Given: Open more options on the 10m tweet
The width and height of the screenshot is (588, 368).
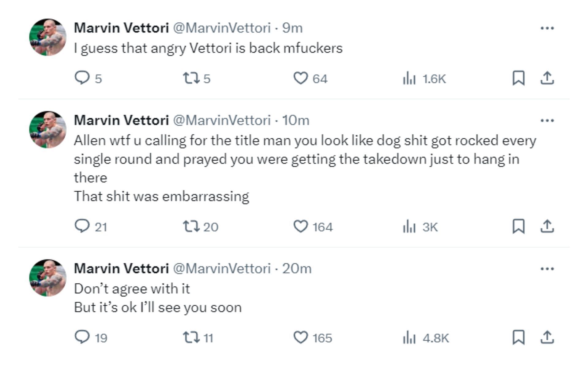Looking at the screenshot, I should pos(547,121).
